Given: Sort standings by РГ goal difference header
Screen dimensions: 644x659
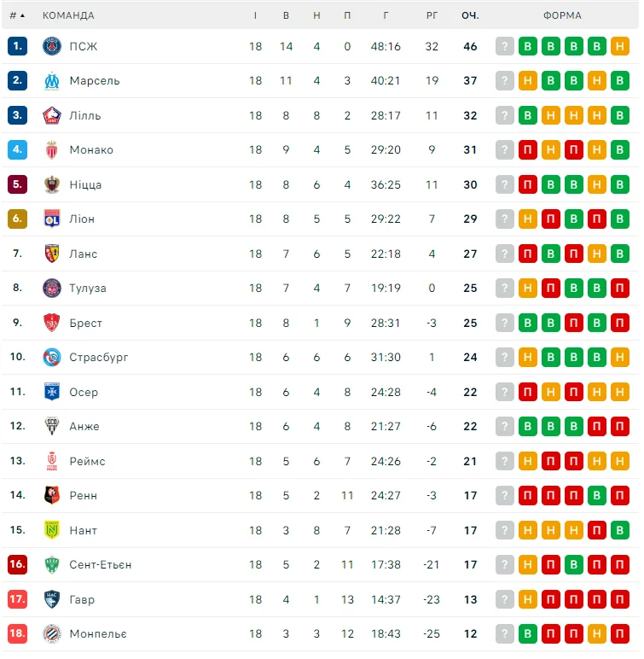Looking at the screenshot, I should (x=432, y=15).
